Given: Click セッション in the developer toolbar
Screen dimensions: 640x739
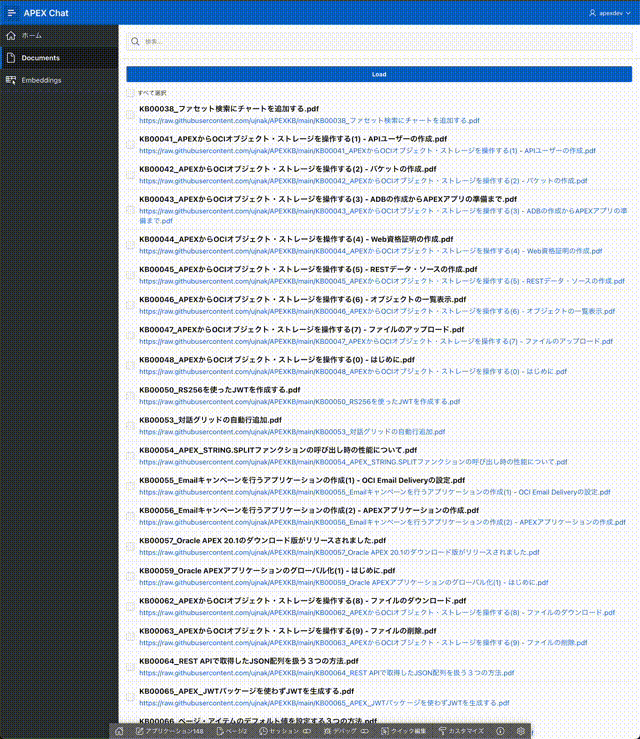Looking at the screenshot, I should tap(285, 731).
